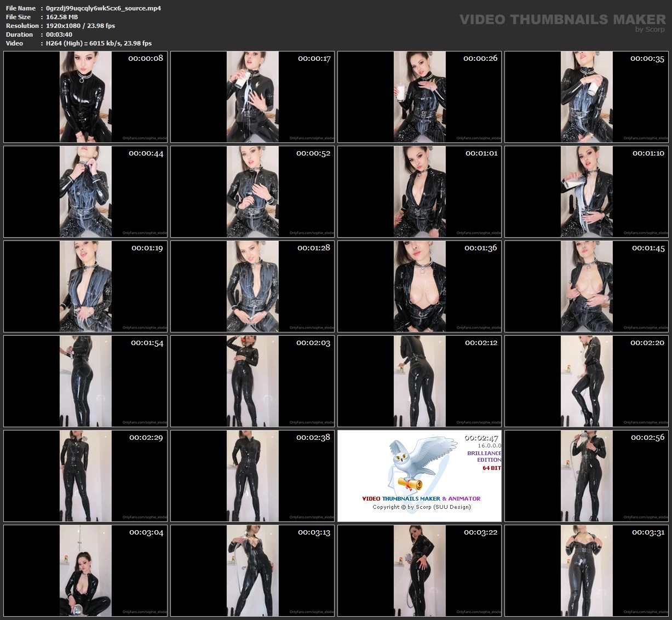This screenshot has width=672, height=620.
Task: Click the 'BRILLIANCE EDITION' text in logo frame
Action: (484, 456)
